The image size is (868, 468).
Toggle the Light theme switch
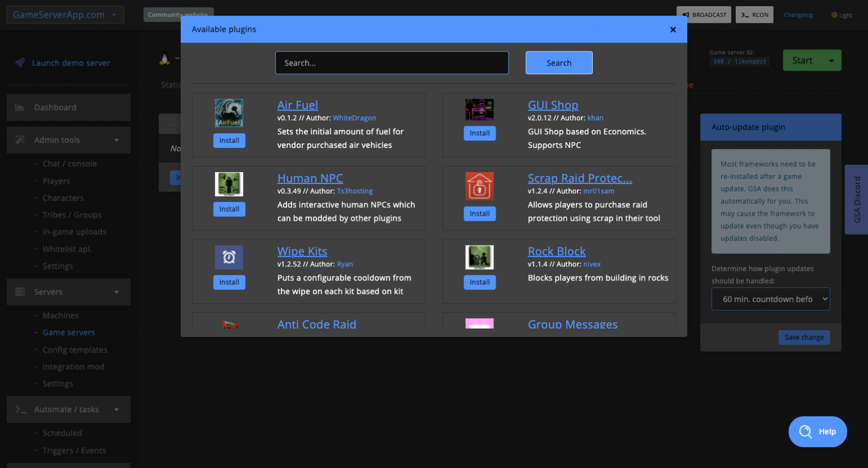point(841,15)
